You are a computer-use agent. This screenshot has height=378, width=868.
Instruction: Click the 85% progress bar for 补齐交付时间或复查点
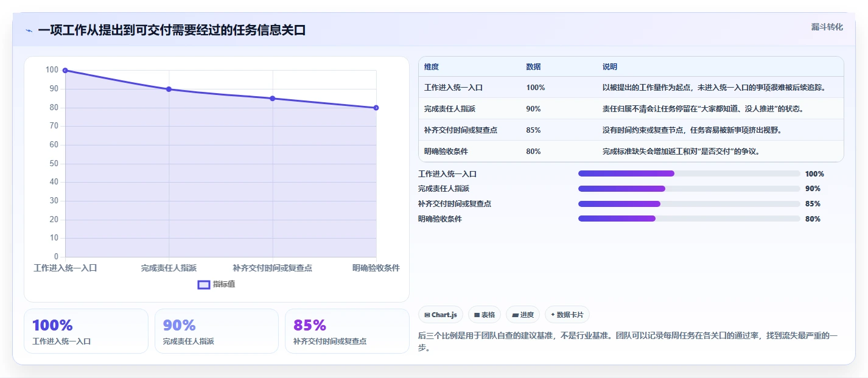(x=689, y=204)
